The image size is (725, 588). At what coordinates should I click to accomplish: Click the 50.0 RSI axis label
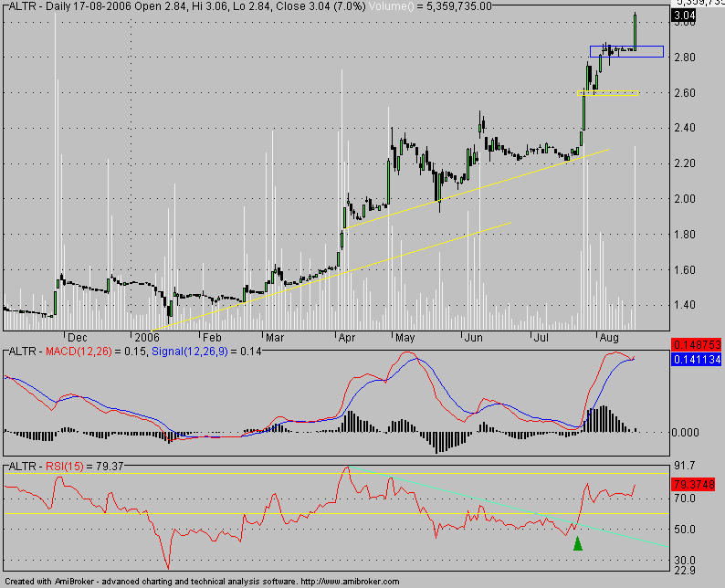click(684, 530)
